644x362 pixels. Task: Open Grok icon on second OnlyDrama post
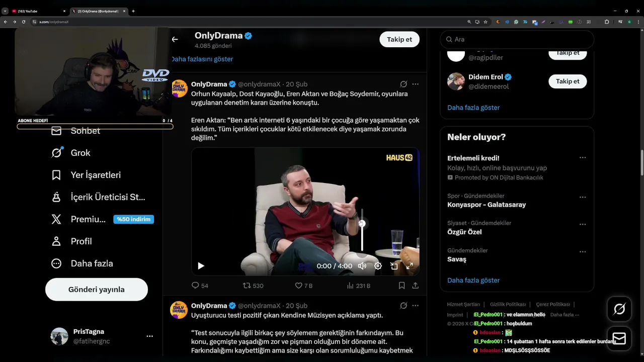pyautogui.click(x=404, y=306)
